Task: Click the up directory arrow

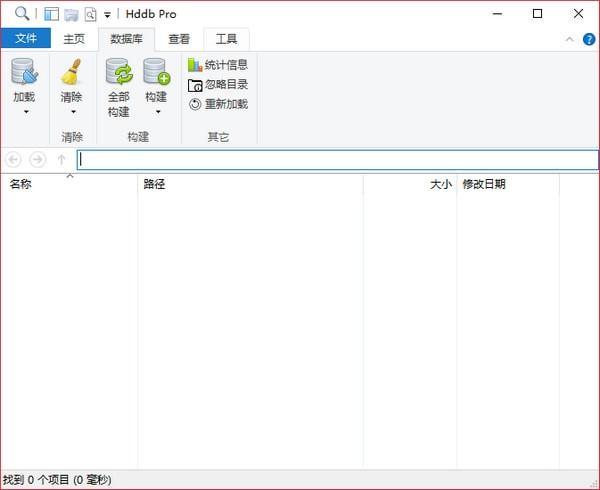Action: [61, 159]
